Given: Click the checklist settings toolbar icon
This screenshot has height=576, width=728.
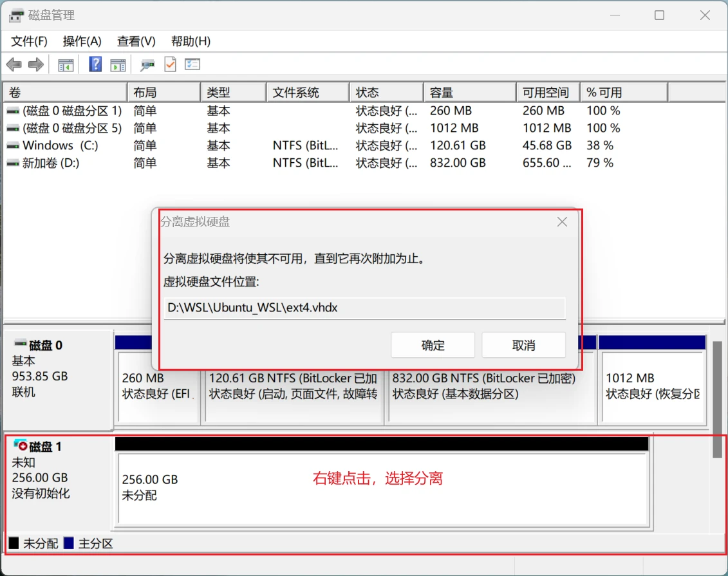Looking at the screenshot, I should pos(192,64).
